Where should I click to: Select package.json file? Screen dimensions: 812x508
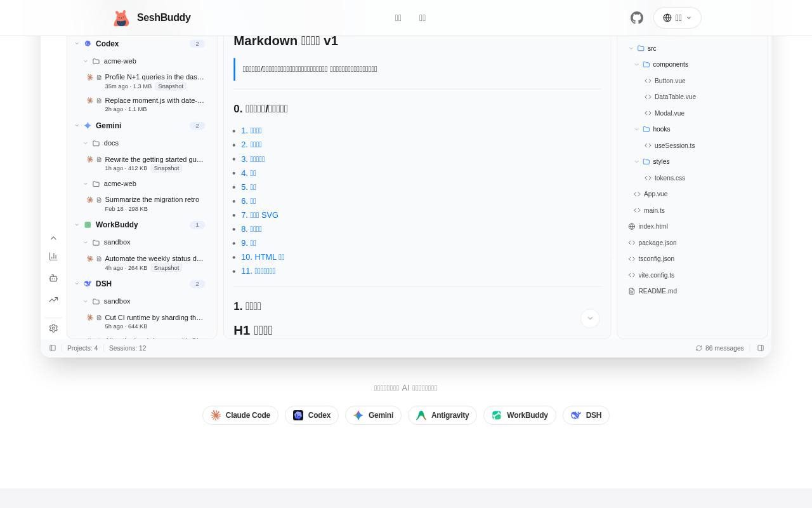click(x=657, y=243)
